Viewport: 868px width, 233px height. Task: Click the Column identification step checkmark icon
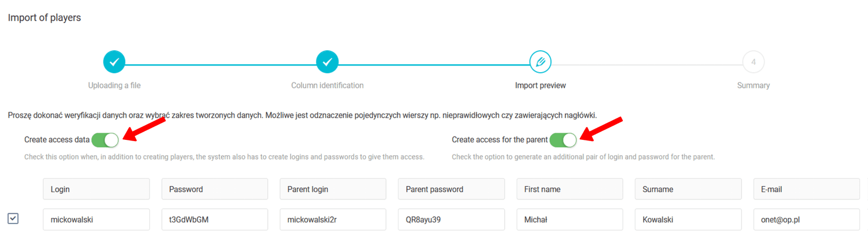tap(327, 62)
